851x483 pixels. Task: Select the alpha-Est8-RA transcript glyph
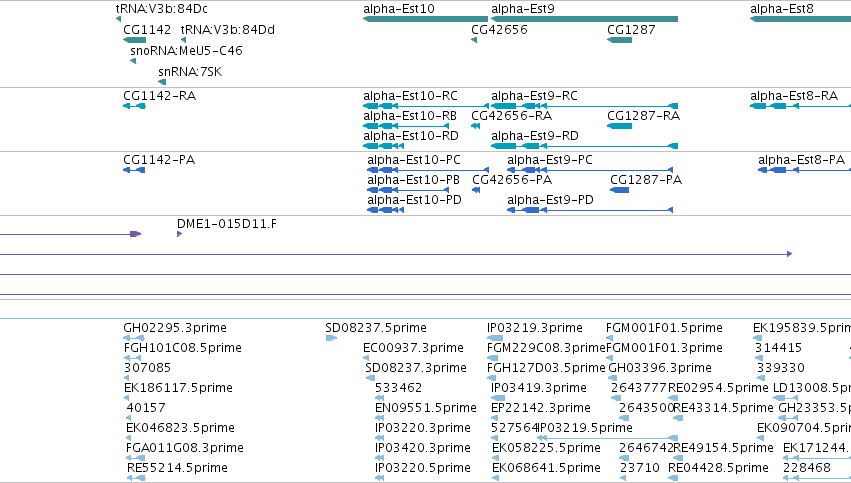tap(801, 106)
